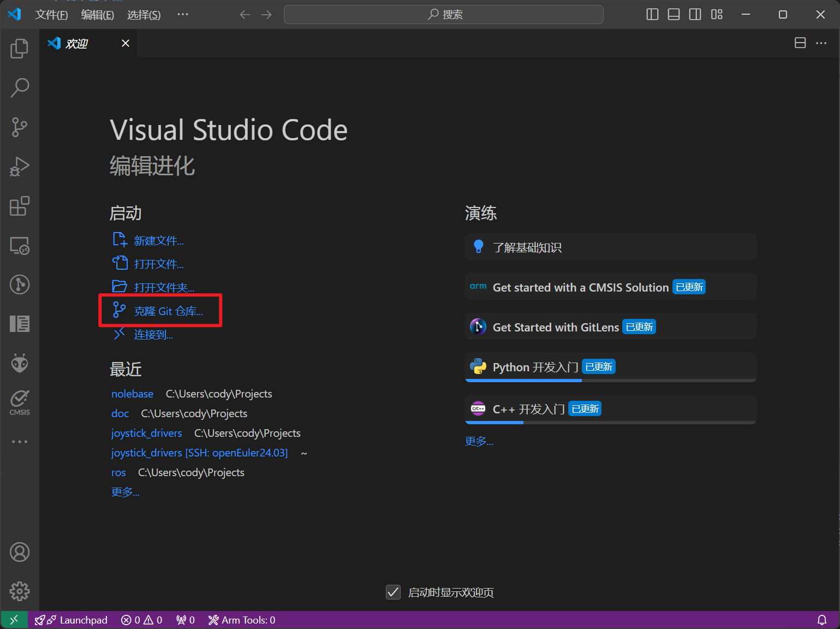The width and height of the screenshot is (840, 629).
Task: Open the 编辑(E) menu
Action: pyautogui.click(x=97, y=15)
